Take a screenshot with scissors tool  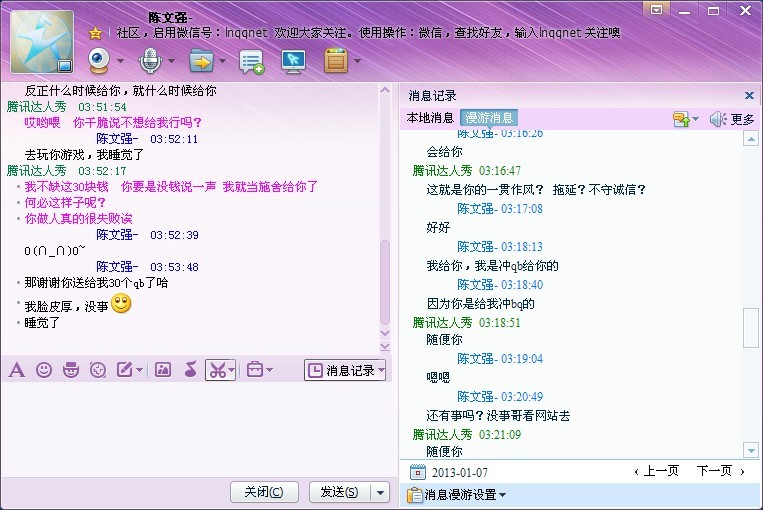[x=218, y=371]
